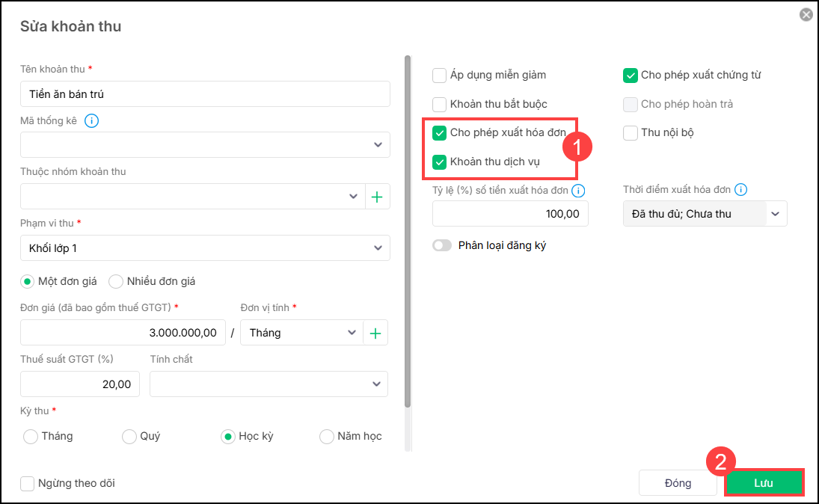Click info icon next to Thời điểm xuất hóa đơn
Image resolution: width=819 pixels, height=504 pixels.
(741, 190)
